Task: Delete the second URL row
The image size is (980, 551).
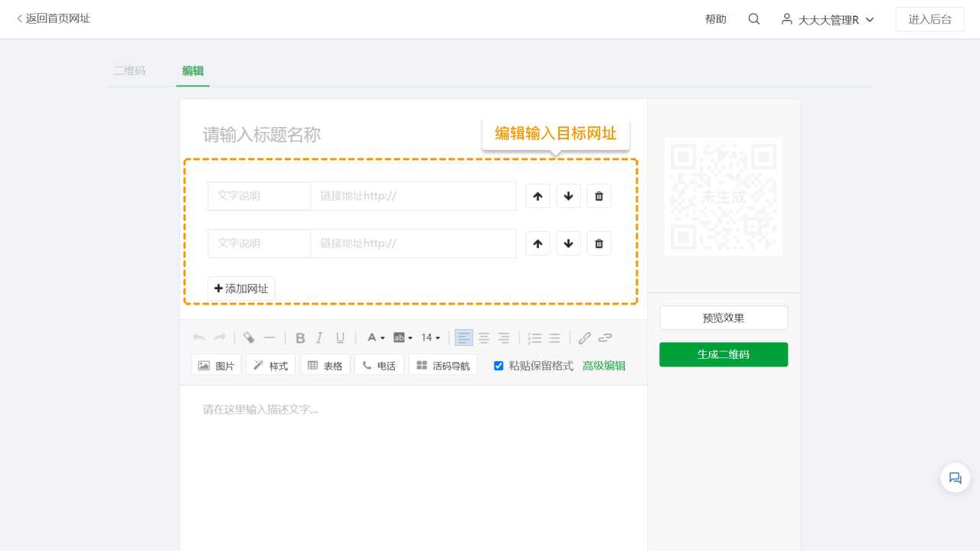Action: [x=599, y=243]
